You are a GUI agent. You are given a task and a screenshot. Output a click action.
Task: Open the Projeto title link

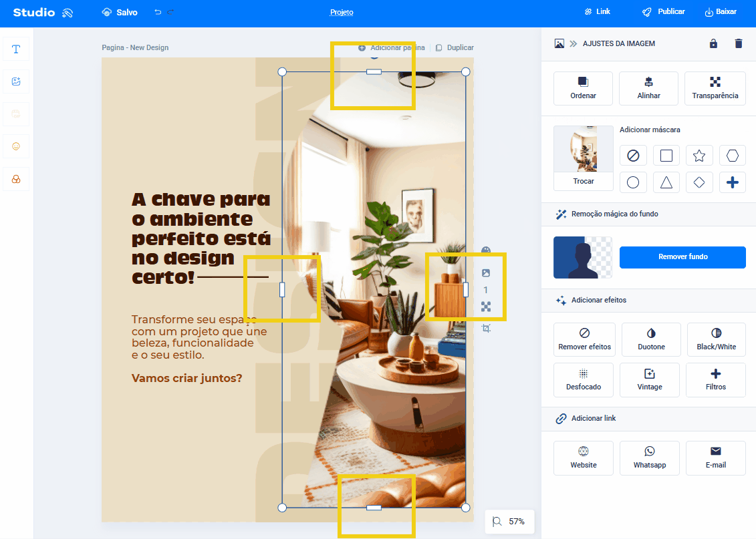pyautogui.click(x=342, y=12)
